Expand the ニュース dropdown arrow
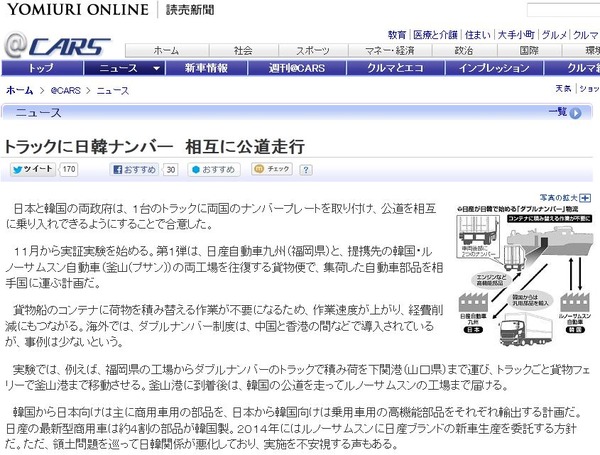This screenshot has width=600, height=455. [x=156, y=68]
